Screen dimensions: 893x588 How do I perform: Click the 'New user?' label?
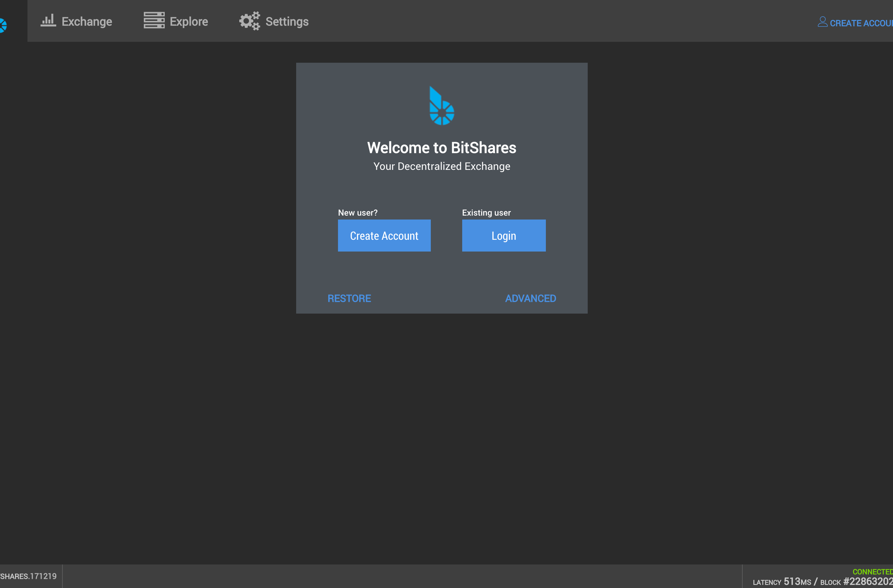[358, 213]
